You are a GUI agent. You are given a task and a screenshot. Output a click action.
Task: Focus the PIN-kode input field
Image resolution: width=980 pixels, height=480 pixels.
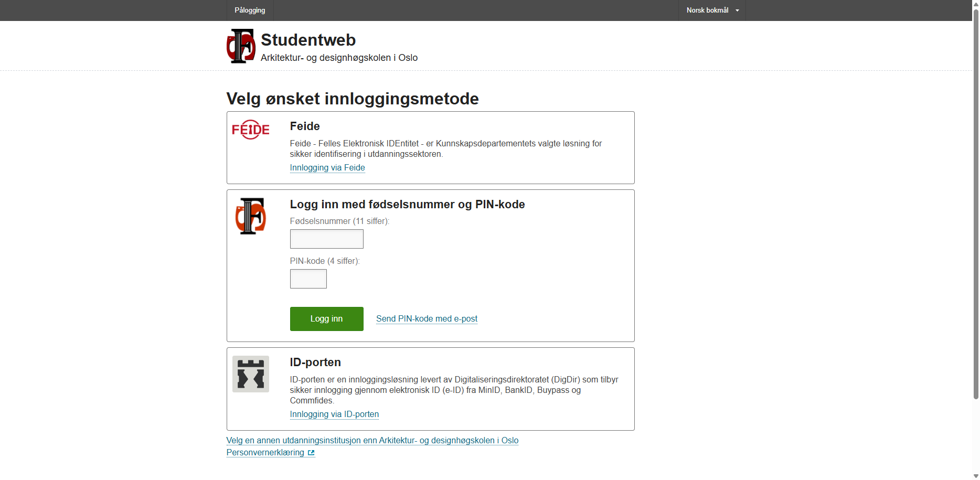308,279
